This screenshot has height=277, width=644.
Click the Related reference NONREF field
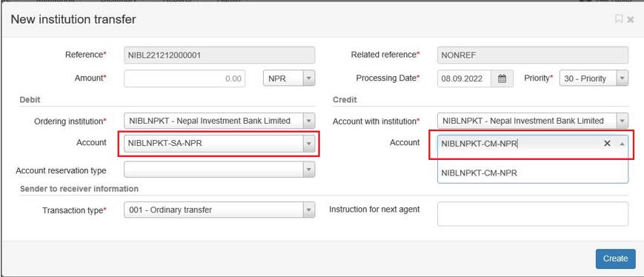(x=533, y=55)
